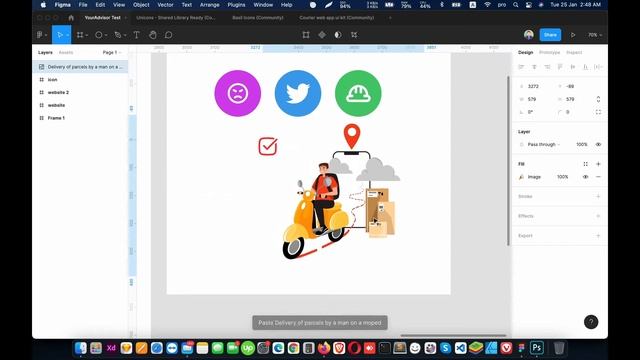Viewport: 640px width, 360px height.
Task: Click the Share button
Action: pos(550,35)
